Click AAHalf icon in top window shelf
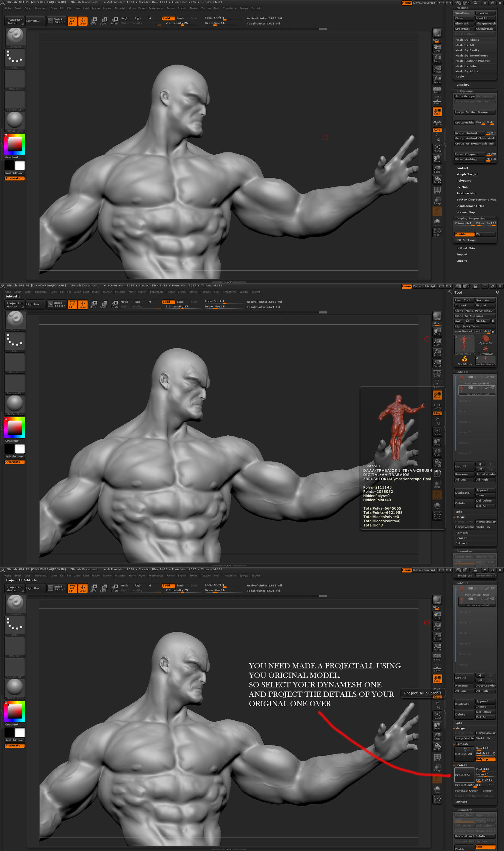Viewport: 504px width, 851px height. pyautogui.click(x=437, y=80)
